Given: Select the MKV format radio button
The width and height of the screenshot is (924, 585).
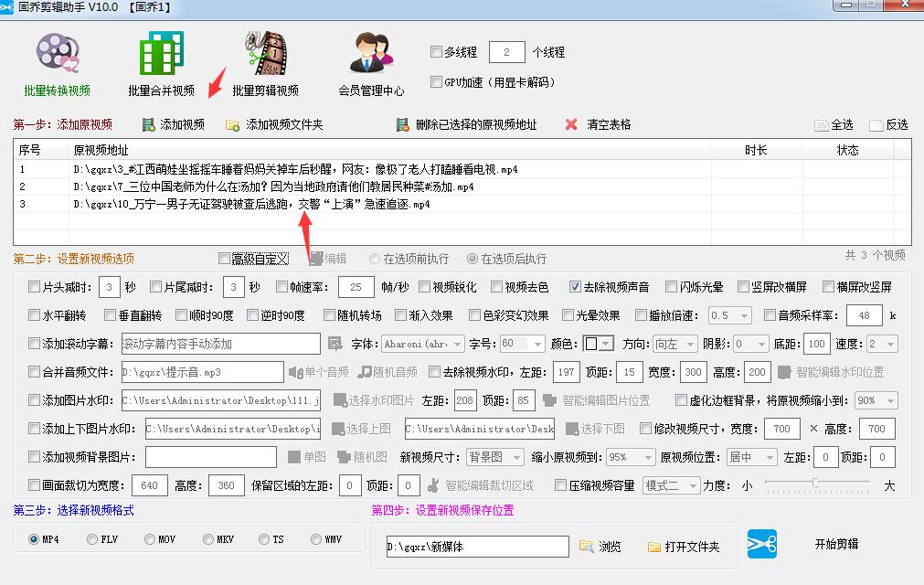Looking at the screenshot, I should point(208,539).
